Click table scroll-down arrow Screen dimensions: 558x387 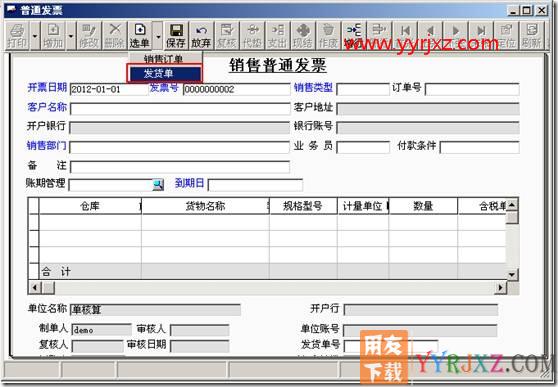[512, 274]
